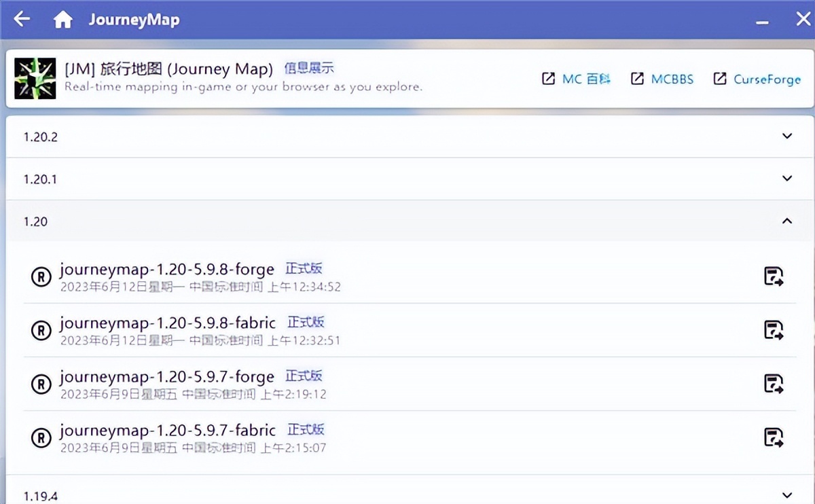
Task: Click release badge icon of journeymap-1.20-5.9.8-fabric
Action: point(41,330)
